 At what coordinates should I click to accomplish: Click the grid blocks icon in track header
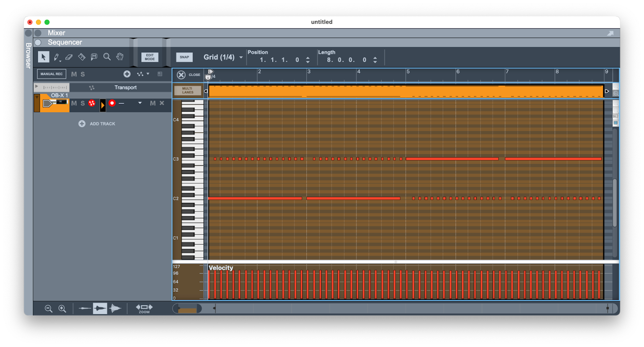coord(160,74)
